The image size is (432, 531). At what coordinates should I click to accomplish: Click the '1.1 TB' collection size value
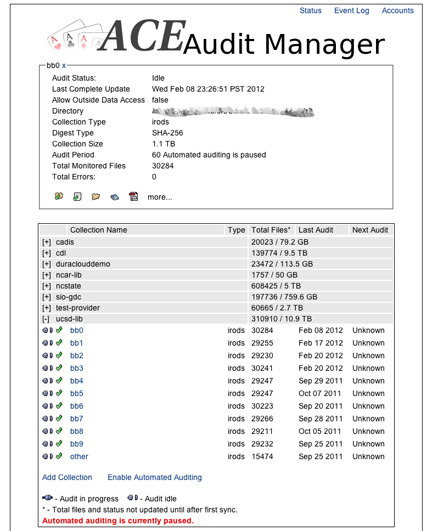click(x=164, y=144)
